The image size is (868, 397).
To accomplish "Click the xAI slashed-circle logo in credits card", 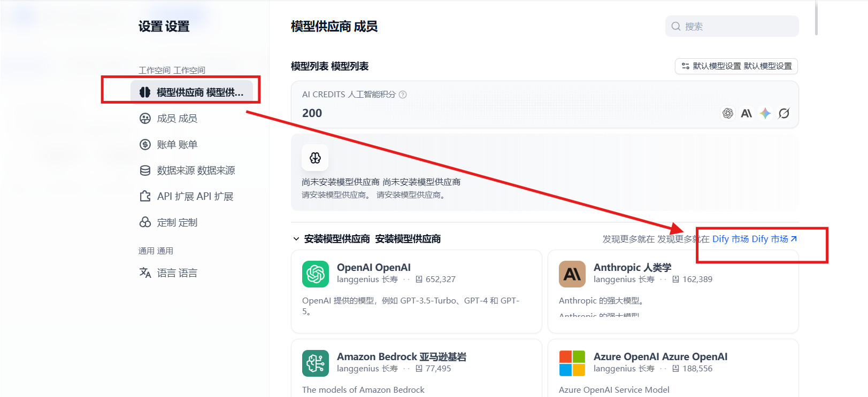I will (784, 113).
